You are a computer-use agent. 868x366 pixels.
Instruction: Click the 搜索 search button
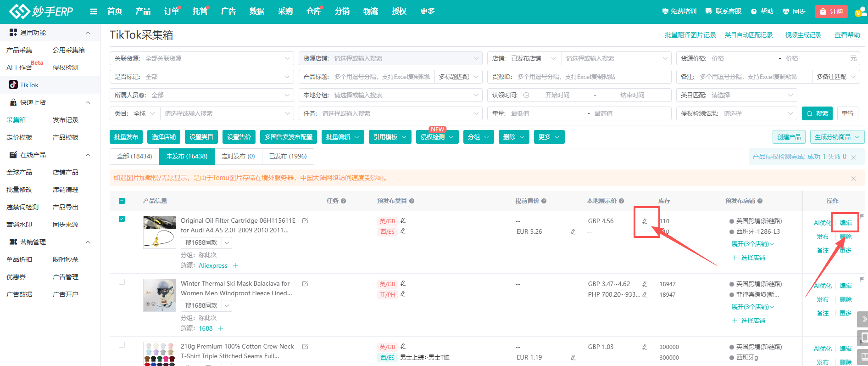tap(818, 113)
